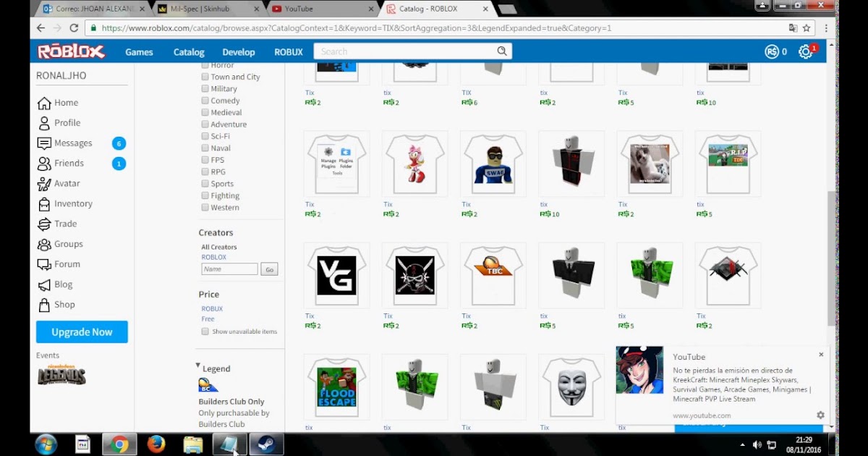The image size is (868, 456).
Task: Open the Profile sidebar icon
Action: coord(44,123)
